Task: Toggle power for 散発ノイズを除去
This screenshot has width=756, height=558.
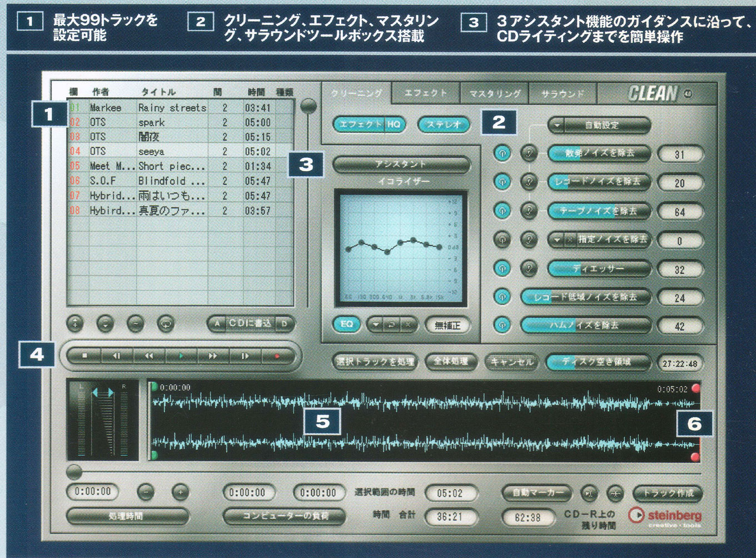Action: (502, 152)
